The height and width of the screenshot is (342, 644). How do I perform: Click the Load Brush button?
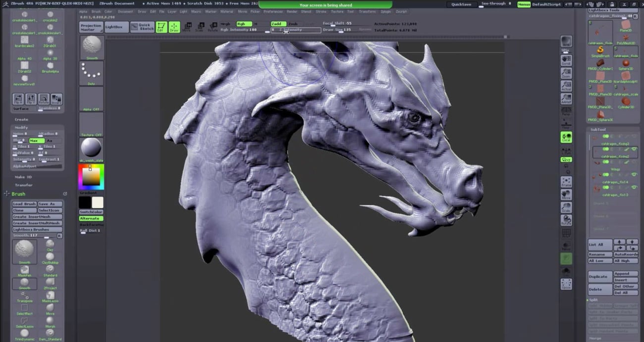[x=24, y=204]
